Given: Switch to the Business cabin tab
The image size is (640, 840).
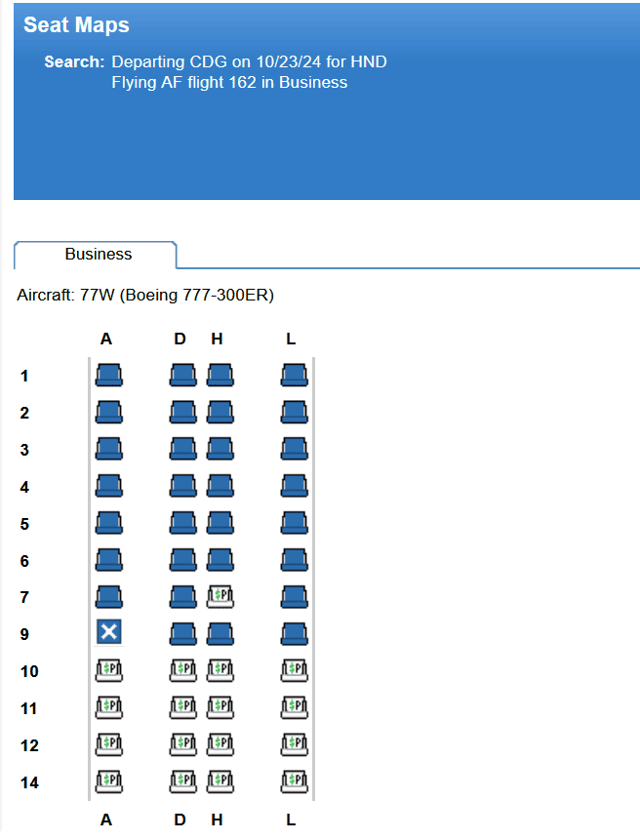Looking at the screenshot, I should point(98,255).
